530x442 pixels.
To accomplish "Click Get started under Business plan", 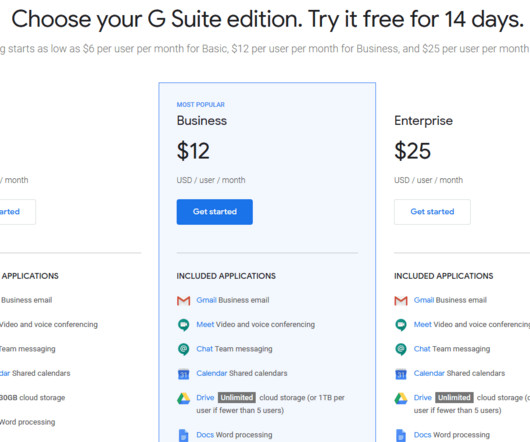I will coord(214,212).
